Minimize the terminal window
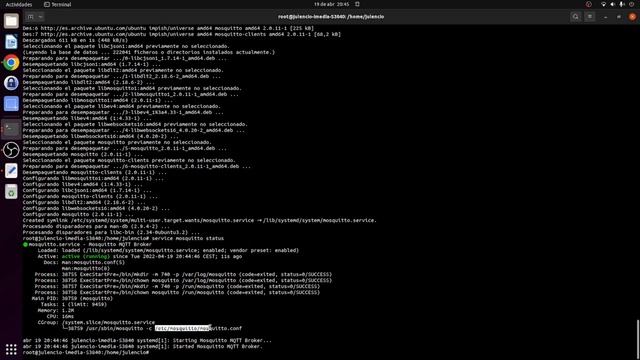This screenshot has width=640, height=360. point(605,17)
